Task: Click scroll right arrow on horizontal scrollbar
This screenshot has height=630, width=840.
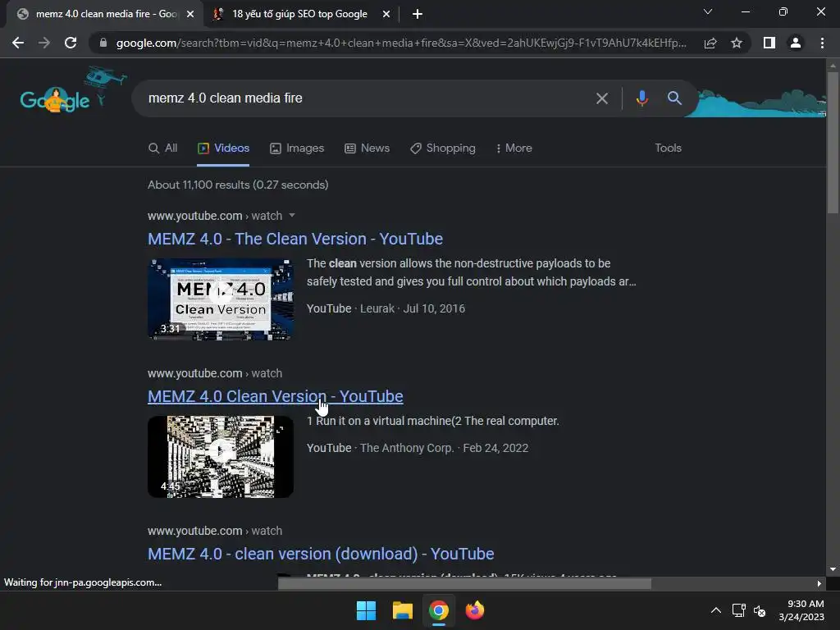Action: pos(819,583)
